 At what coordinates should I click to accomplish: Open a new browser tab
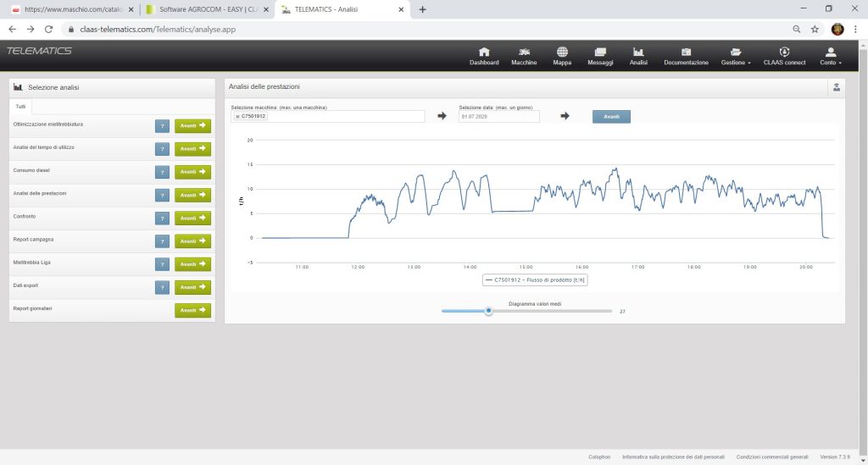[422, 9]
